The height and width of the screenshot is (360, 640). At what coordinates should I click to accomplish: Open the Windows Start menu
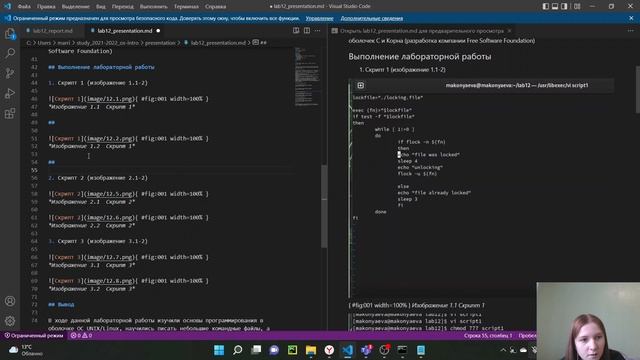tap(219, 350)
